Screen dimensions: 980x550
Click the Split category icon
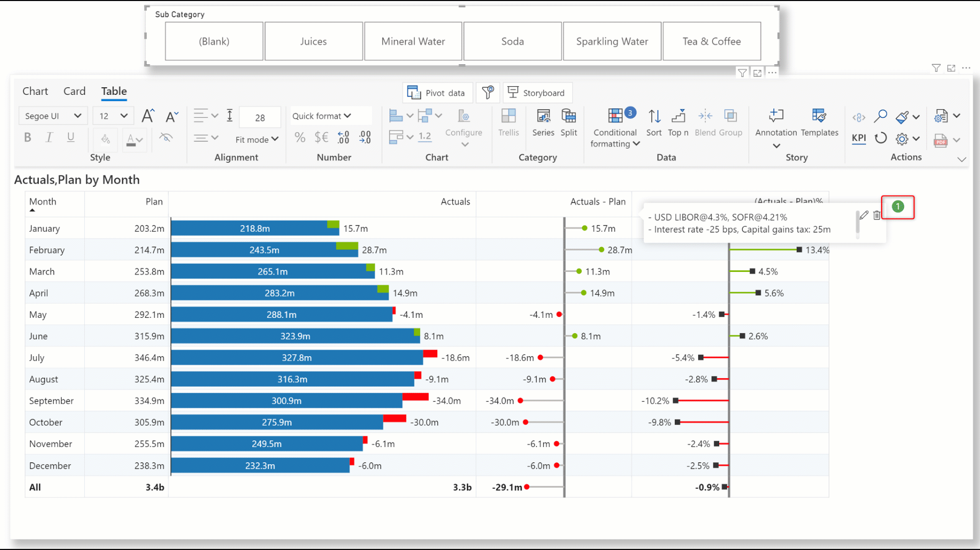click(x=569, y=122)
